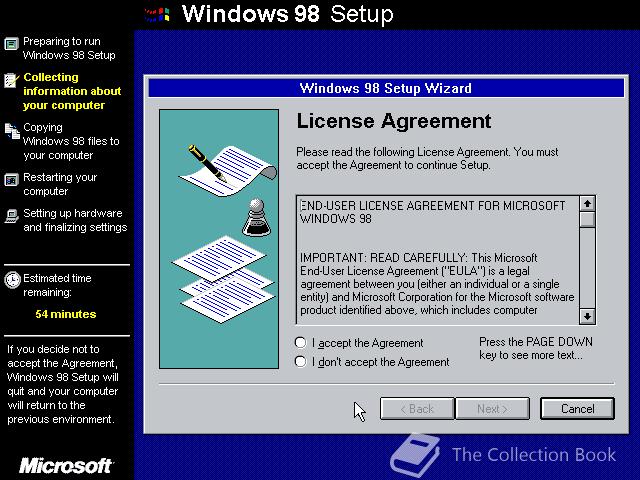Click the "Press the PAGE DOWN key" hint text
The image size is (640, 480).
coord(536,348)
